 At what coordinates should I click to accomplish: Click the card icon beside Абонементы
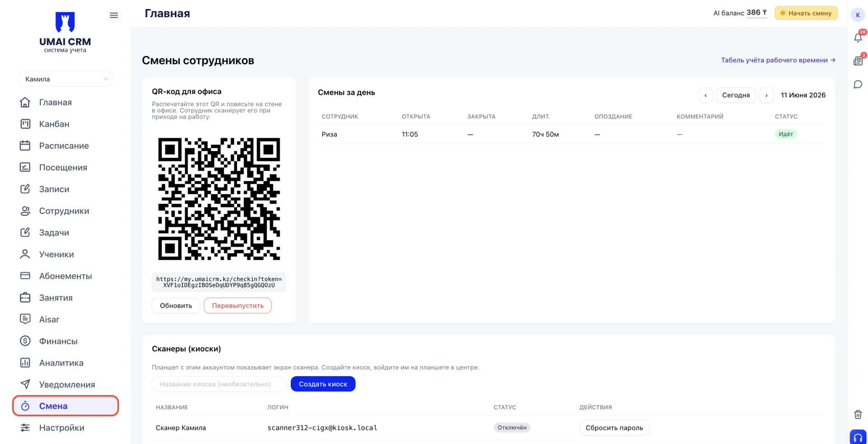(25, 276)
